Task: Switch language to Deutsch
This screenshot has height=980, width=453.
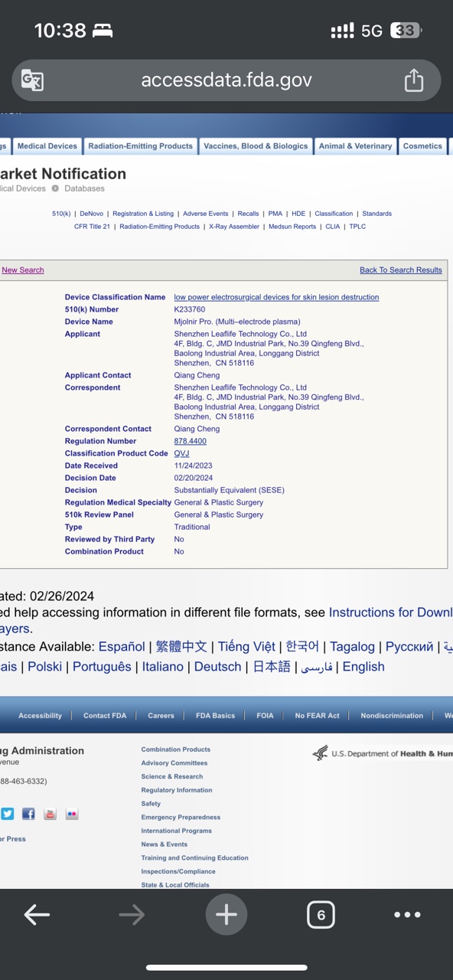Action: 217,667
